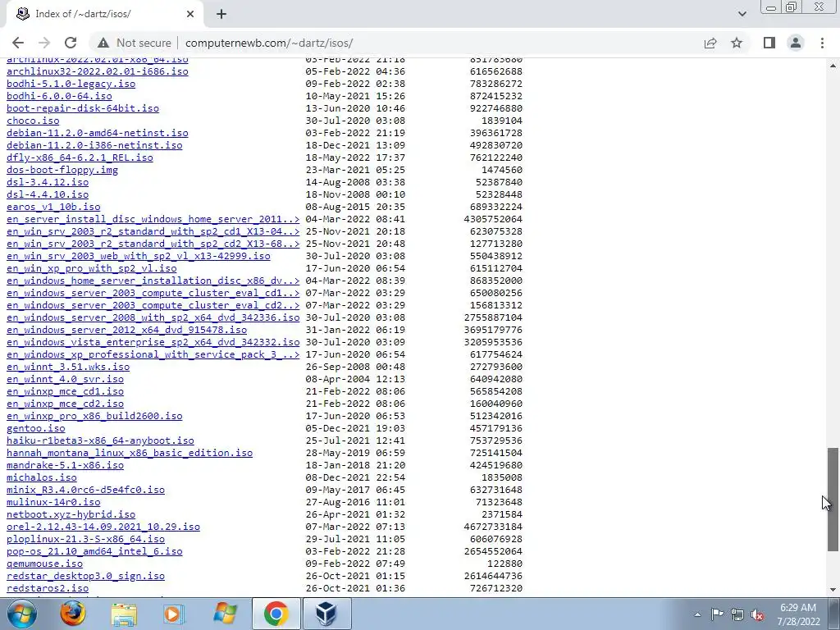Viewport: 840px width, 630px height.
Task: Download debian-11.2.0-i386-netinst.iso
Action: pos(94,145)
